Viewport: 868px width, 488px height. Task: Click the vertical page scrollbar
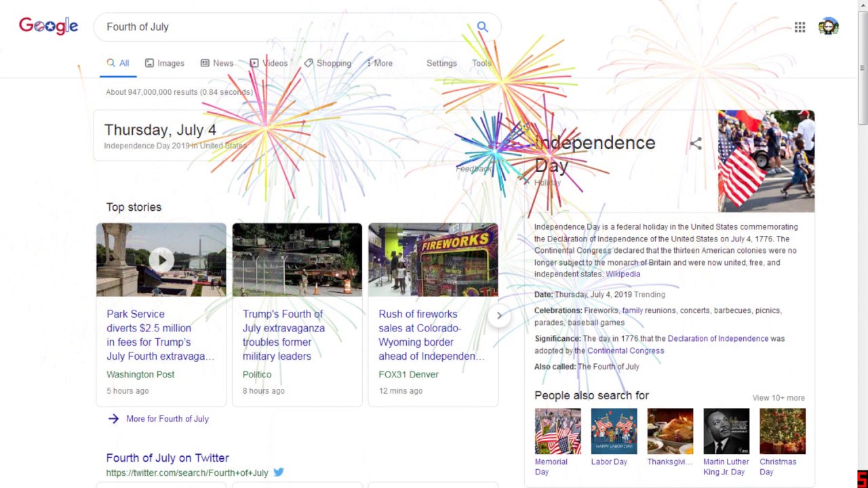[863, 68]
